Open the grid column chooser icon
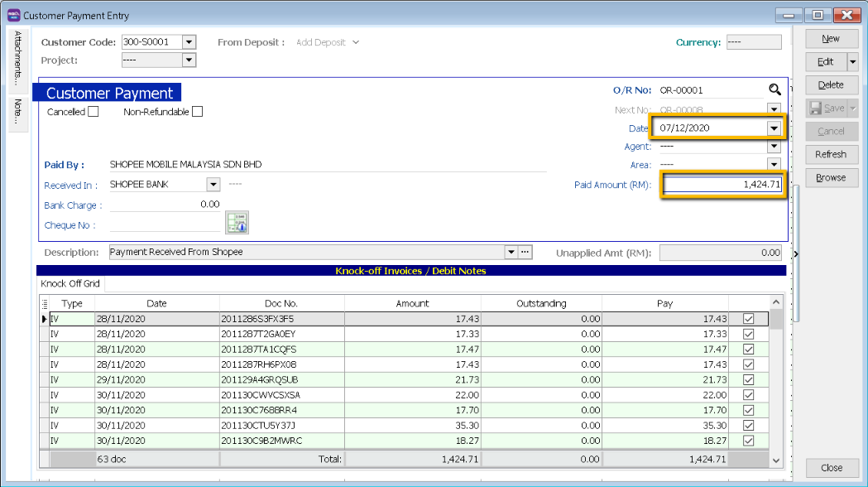868x487 pixels. 45,304
